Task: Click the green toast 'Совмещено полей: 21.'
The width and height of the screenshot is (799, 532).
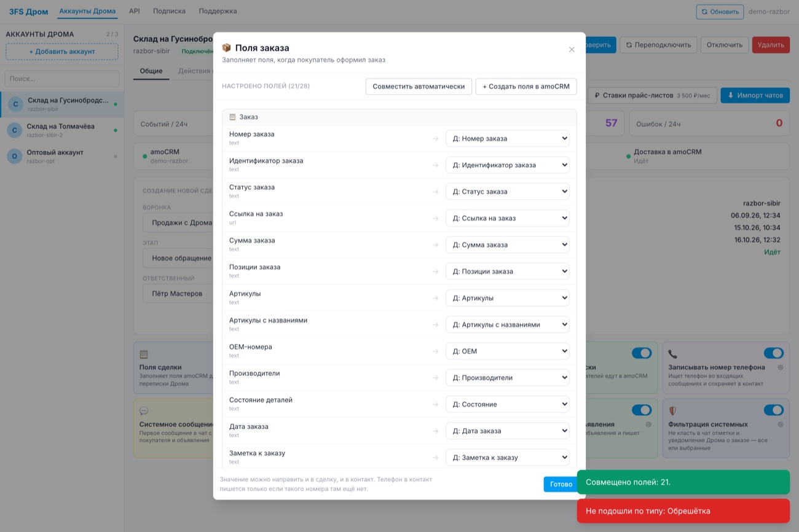Action: [x=683, y=482]
